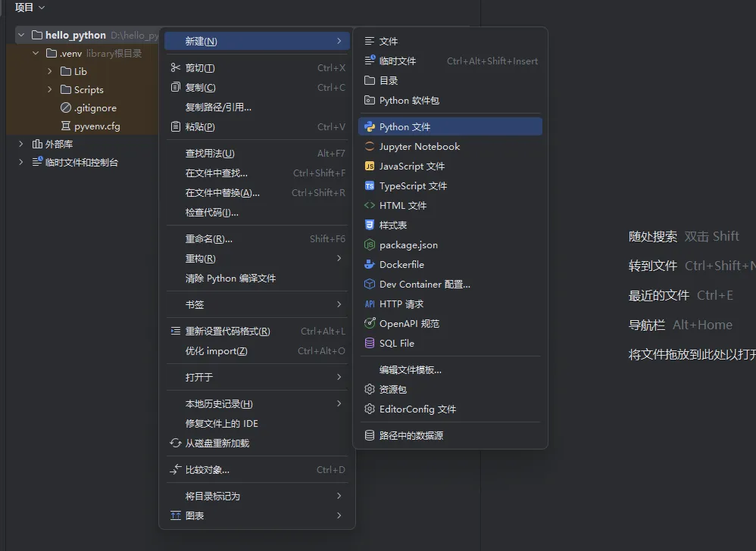Collapse the hello_python project root
This screenshot has height=551, width=756.
tap(21, 35)
